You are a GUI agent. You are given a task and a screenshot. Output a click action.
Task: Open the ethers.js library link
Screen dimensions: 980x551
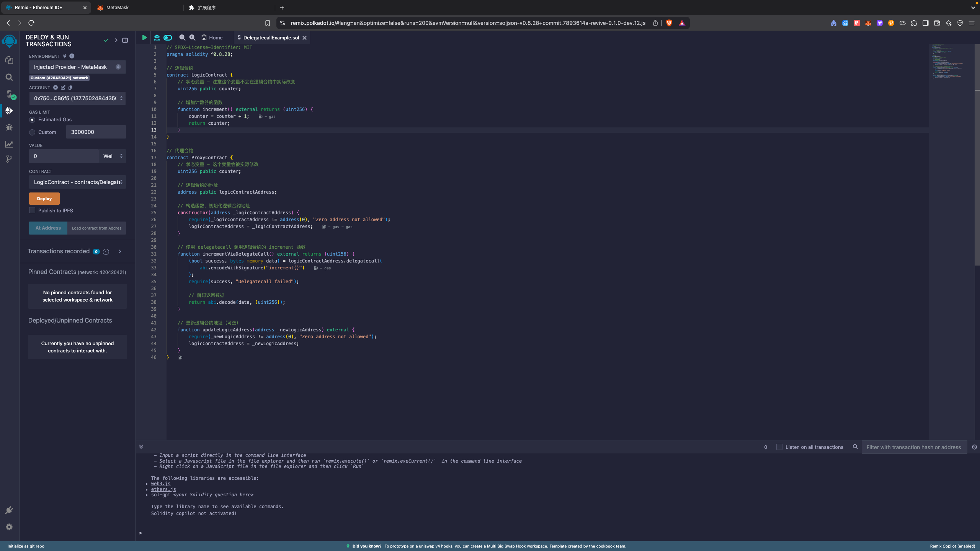coord(163,489)
